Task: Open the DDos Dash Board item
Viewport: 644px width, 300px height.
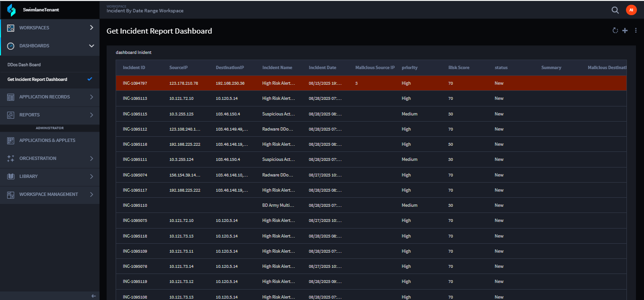Action: point(24,65)
